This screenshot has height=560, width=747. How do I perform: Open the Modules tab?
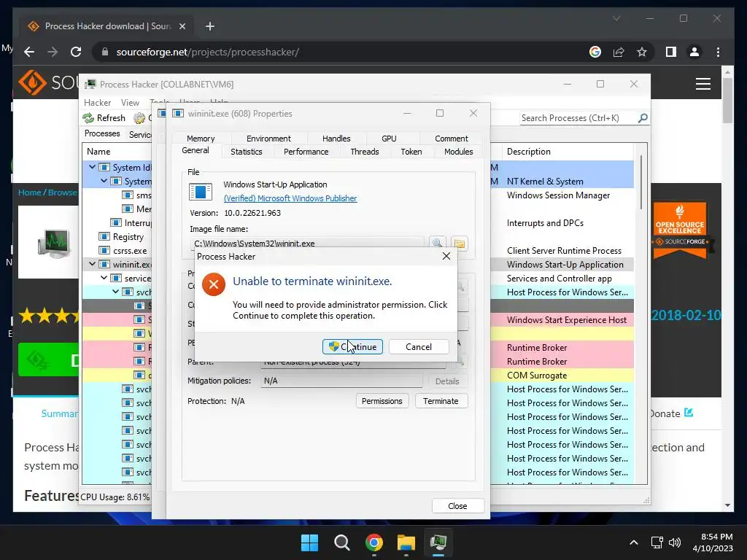458,152
